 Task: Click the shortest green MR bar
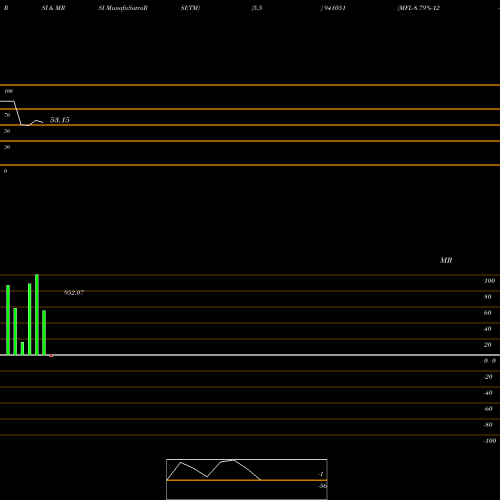pos(22,348)
